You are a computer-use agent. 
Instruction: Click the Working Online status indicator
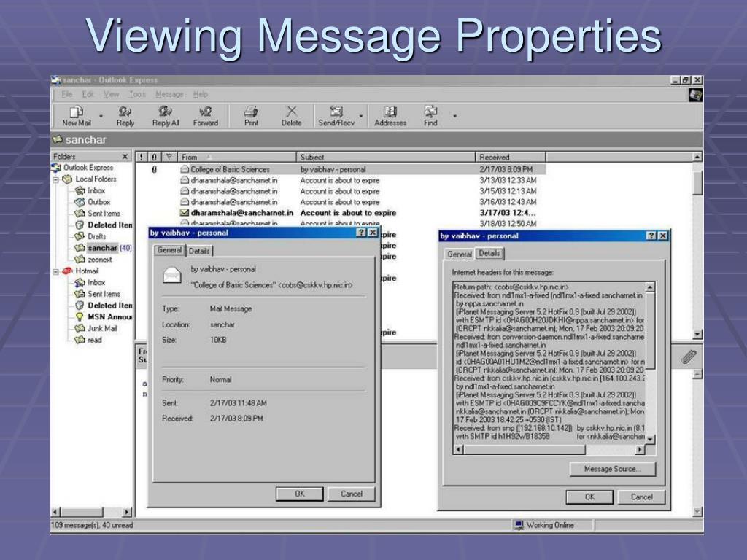tap(544, 525)
